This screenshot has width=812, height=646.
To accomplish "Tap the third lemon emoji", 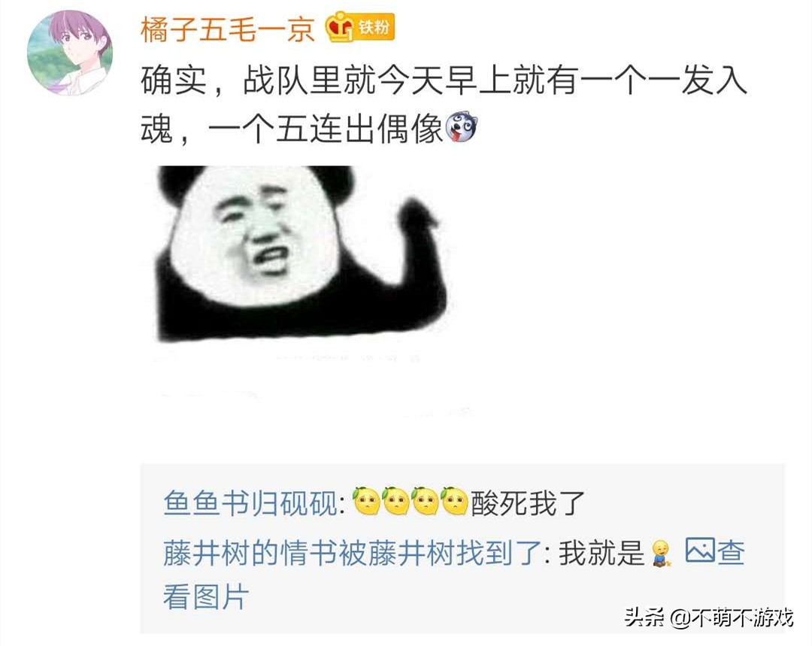I will tap(426, 501).
